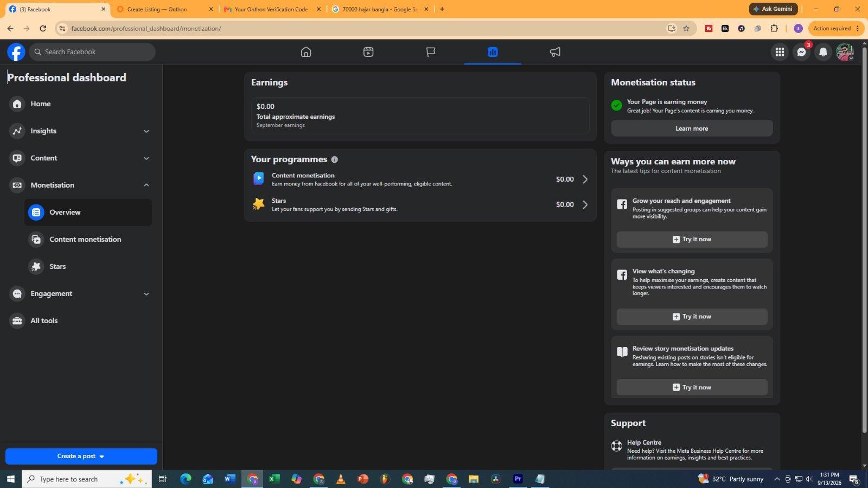
Task: Click the Search Facebook field
Action: [x=92, y=52]
